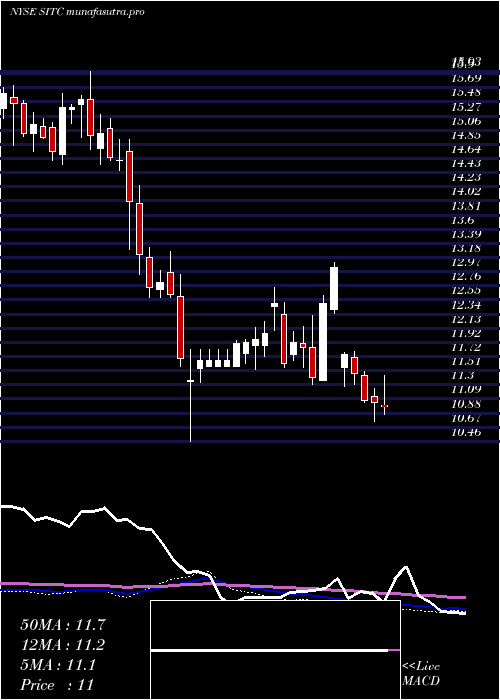The height and width of the screenshot is (700, 500).
Task: Click the last small red candlestick near 10.88
Action: [384, 396]
